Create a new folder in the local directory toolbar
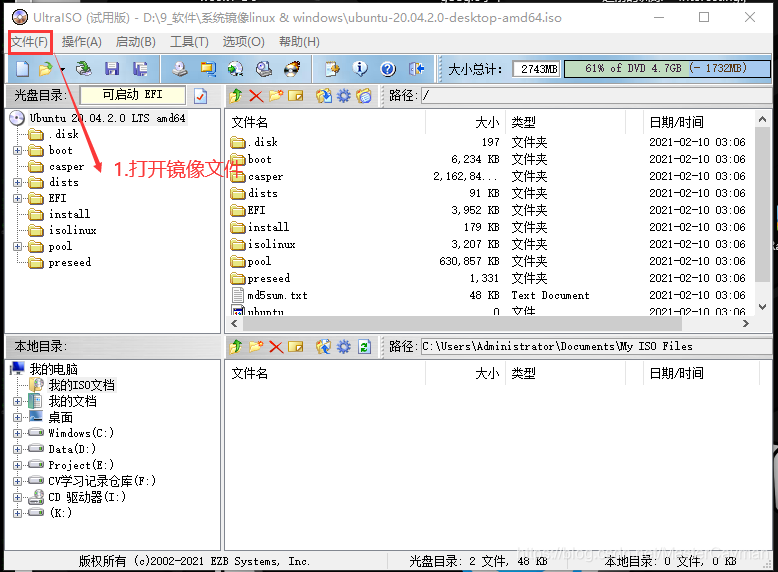The height and width of the screenshot is (572, 778). pos(256,347)
